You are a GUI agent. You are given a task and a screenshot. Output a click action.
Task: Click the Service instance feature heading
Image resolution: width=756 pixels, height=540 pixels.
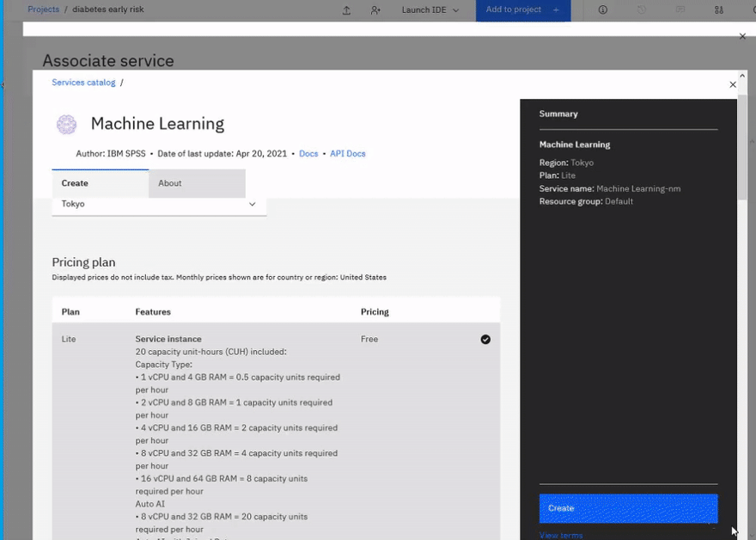coord(168,339)
